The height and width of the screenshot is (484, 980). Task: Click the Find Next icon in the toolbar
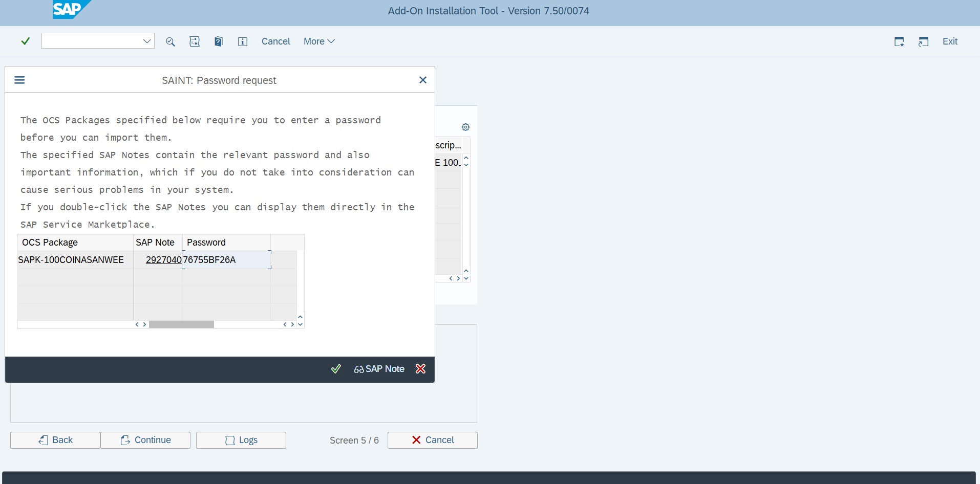click(195, 41)
